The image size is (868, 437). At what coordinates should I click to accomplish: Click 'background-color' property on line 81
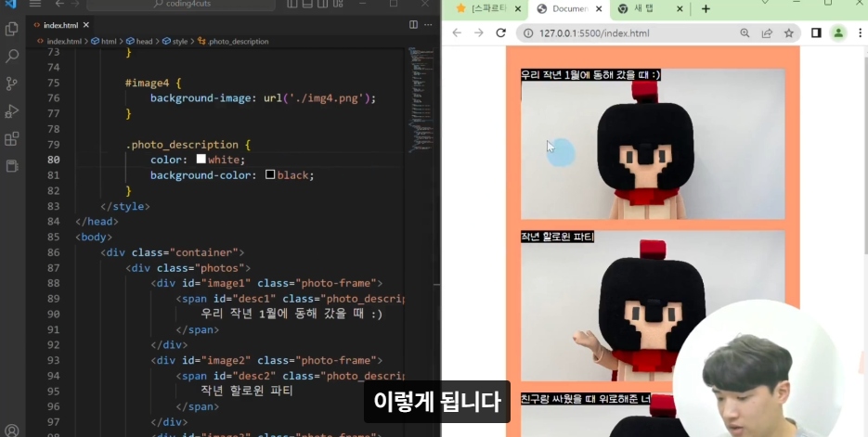(201, 175)
